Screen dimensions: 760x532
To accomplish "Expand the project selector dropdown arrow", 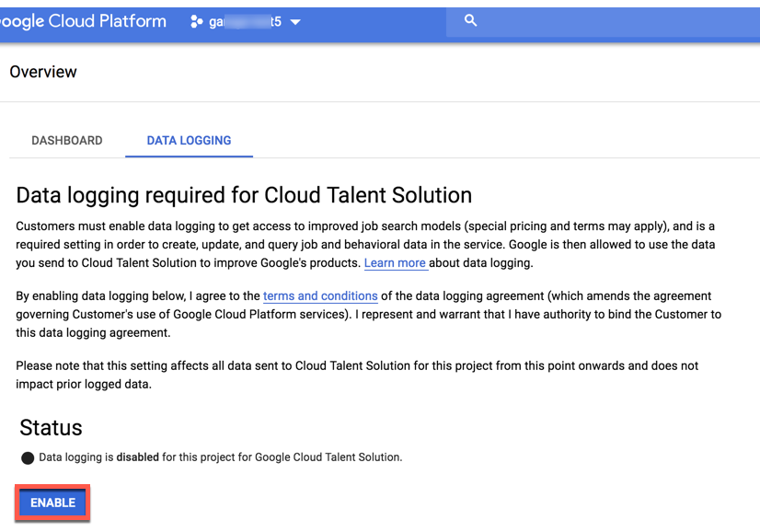I will (295, 22).
